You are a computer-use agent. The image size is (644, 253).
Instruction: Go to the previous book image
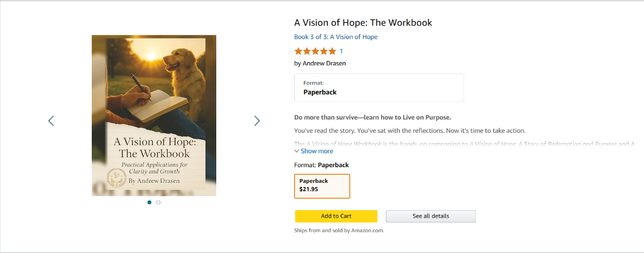coord(51,121)
